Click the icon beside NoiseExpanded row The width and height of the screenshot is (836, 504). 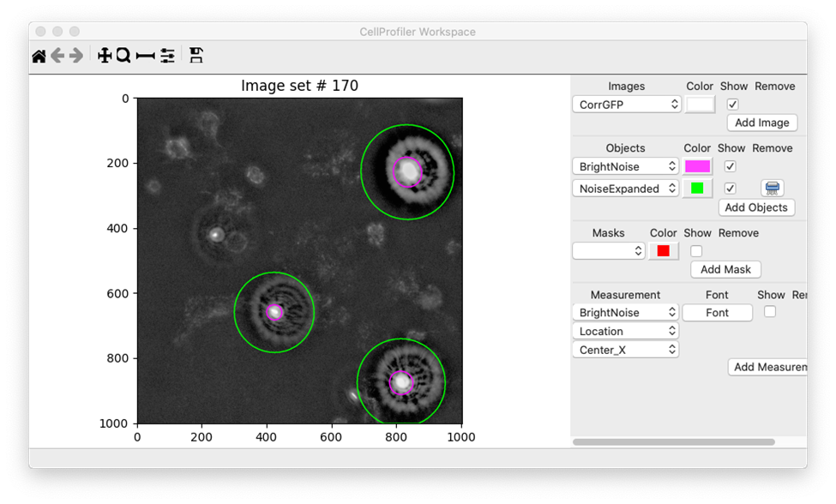pos(772,188)
